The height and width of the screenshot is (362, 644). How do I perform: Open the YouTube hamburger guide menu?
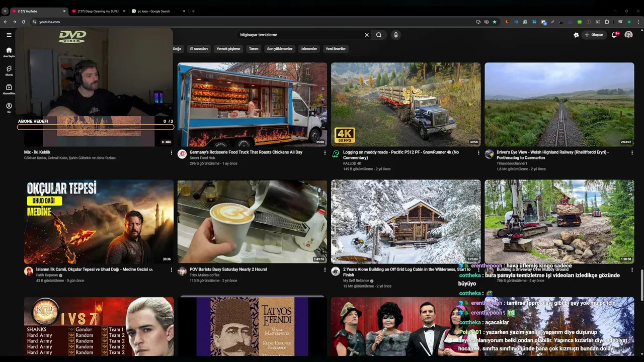point(9,35)
